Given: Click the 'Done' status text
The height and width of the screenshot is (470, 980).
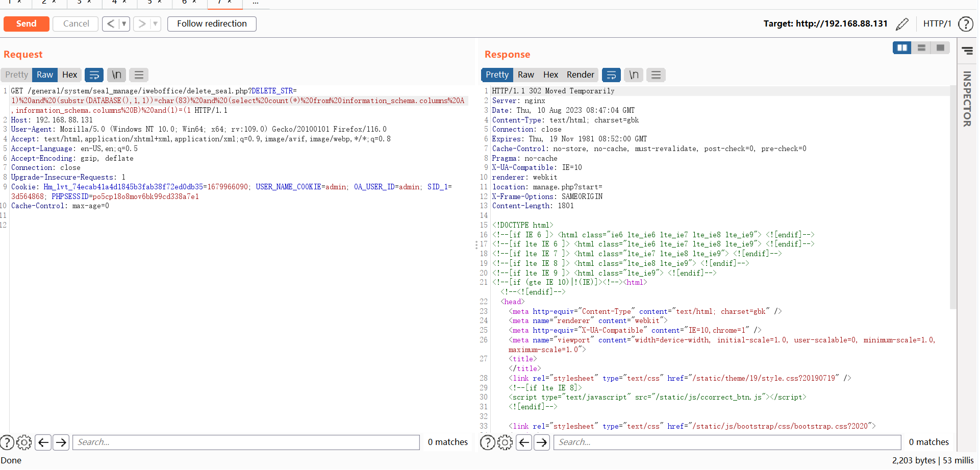Looking at the screenshot, I should 11,460.
